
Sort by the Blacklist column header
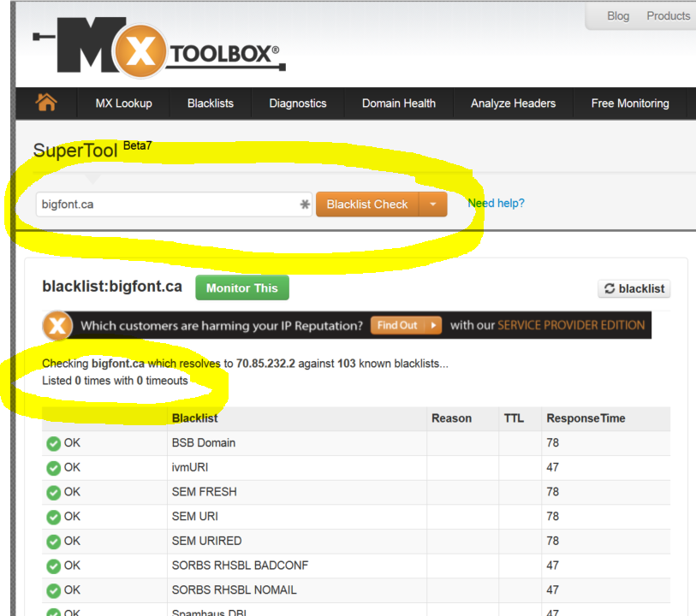(x=195, y=418)
